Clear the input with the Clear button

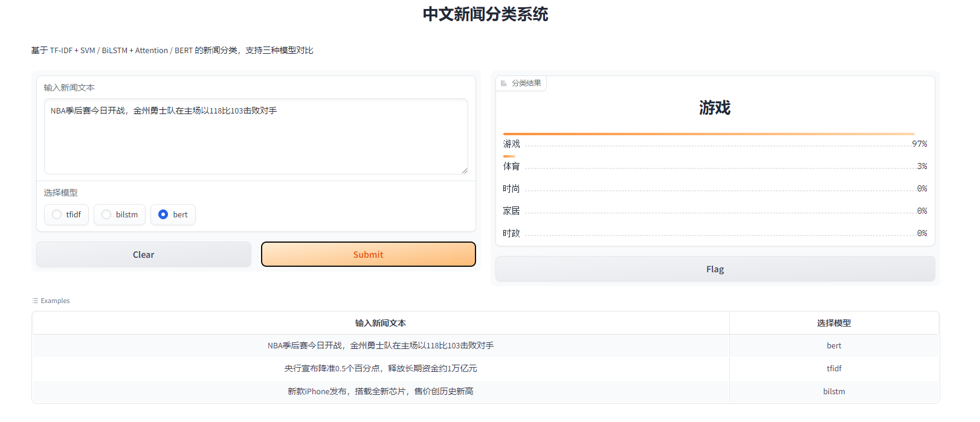click(144, 255)
